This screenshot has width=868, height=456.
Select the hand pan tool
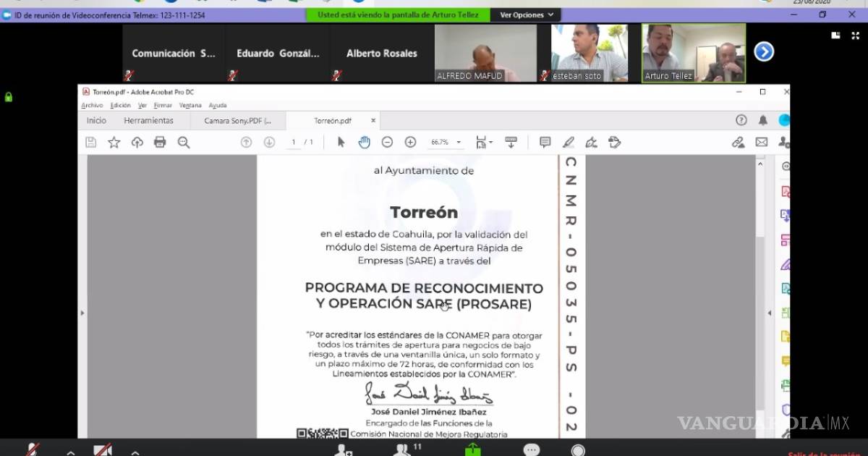pos(364,143)
